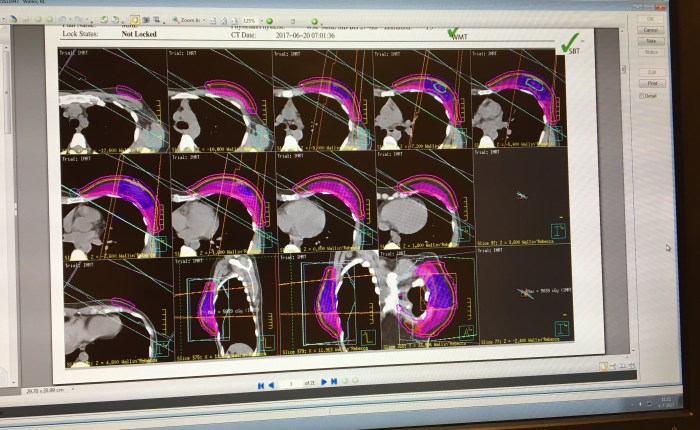Click the Cancel button
This screenshot has width=700, height=430.
(650, 30)
